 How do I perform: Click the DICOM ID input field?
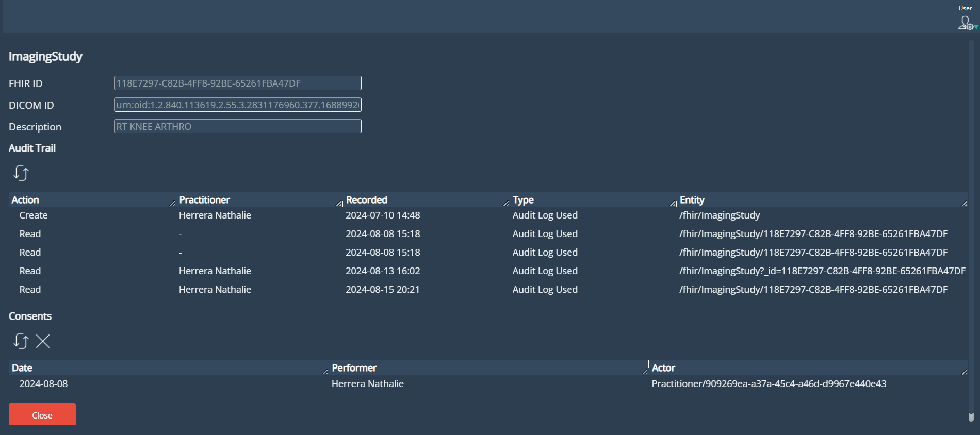coord(237,105)
